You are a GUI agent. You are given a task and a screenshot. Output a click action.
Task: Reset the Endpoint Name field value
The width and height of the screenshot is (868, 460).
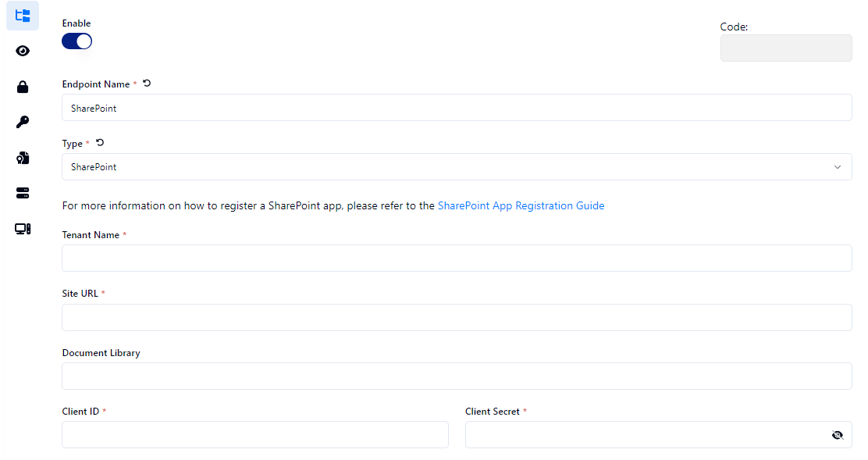147,84
